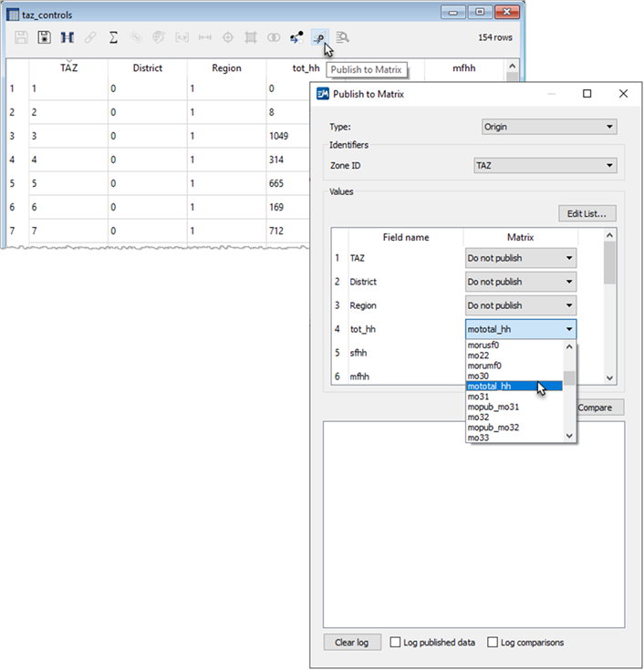Click the mfhh field name in Values
This screenshot has width=644, height=670.
(x=359, y=376)
